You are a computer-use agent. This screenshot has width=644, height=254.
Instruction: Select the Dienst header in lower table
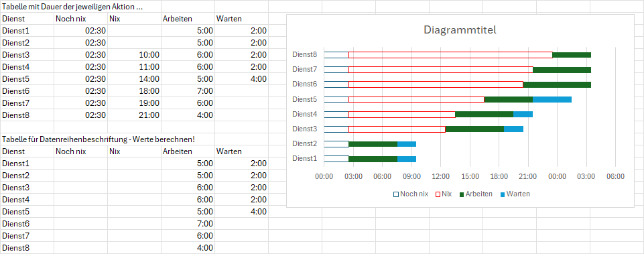click(x=27, y=151)
